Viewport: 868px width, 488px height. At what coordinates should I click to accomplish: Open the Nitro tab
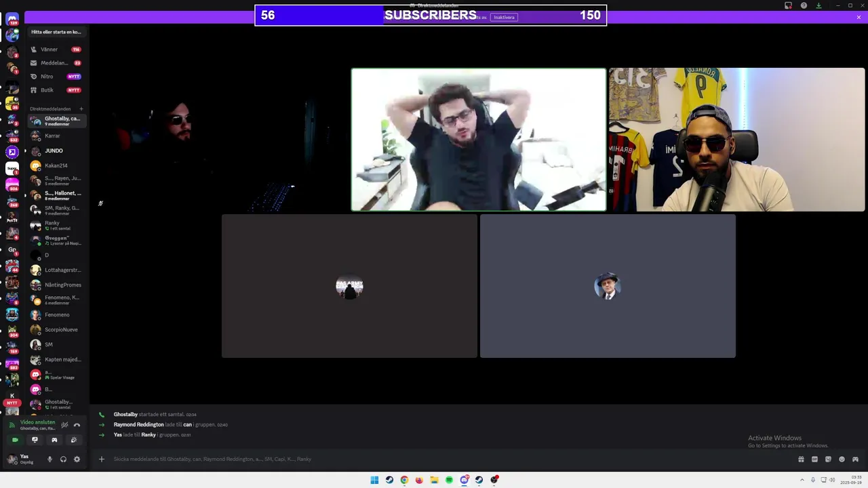click(56, 77)
